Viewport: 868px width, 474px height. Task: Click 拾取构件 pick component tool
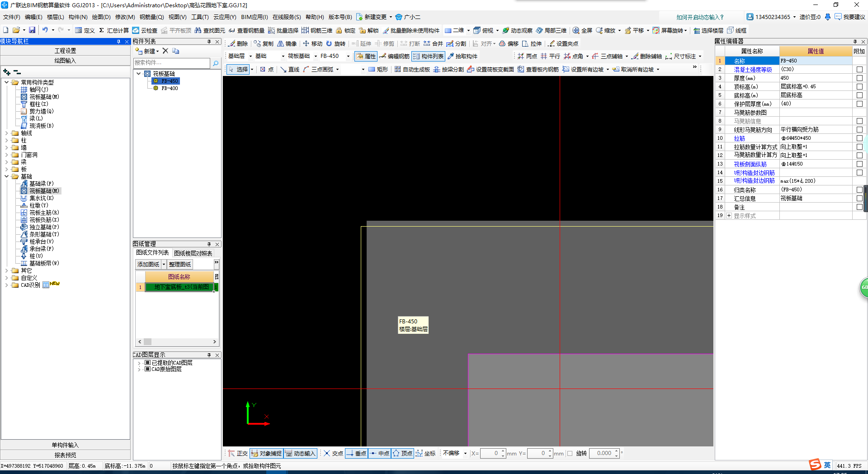[462, 56]
